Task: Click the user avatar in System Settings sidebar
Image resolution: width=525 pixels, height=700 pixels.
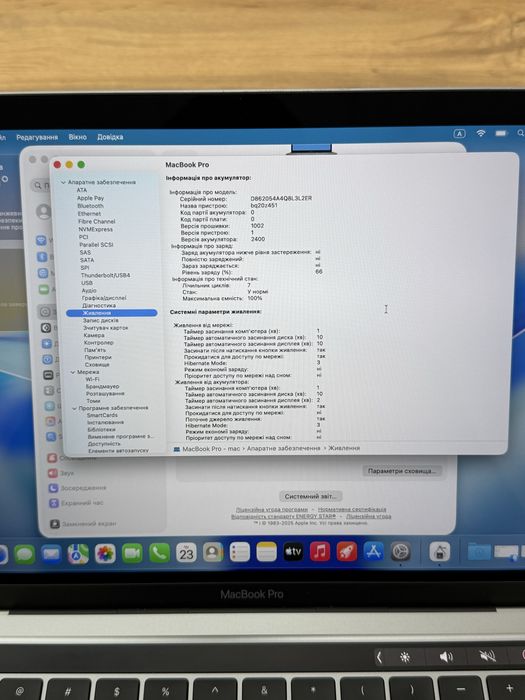Action: pos(43,211)
